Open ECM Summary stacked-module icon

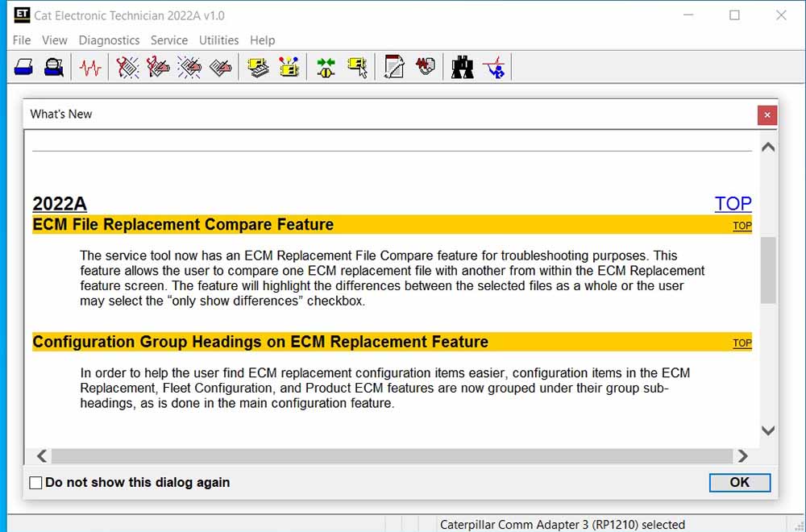[258, 68]
